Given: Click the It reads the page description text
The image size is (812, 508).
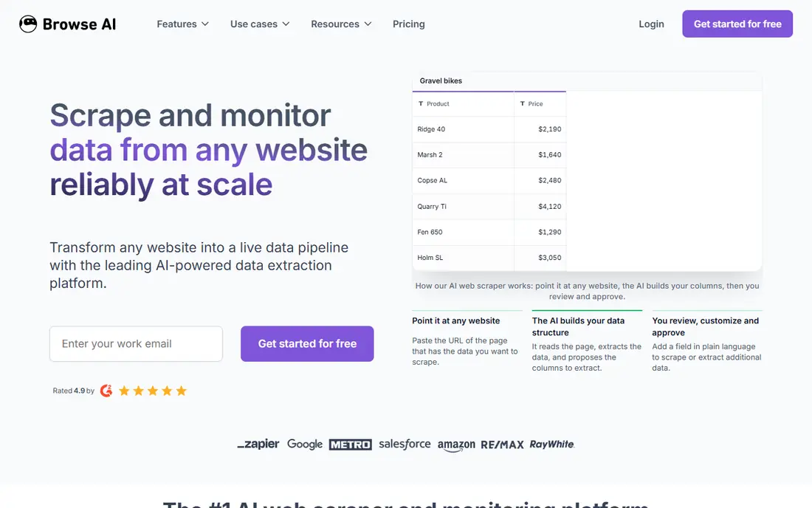Looking at the screenshot, I should point(586,357).
